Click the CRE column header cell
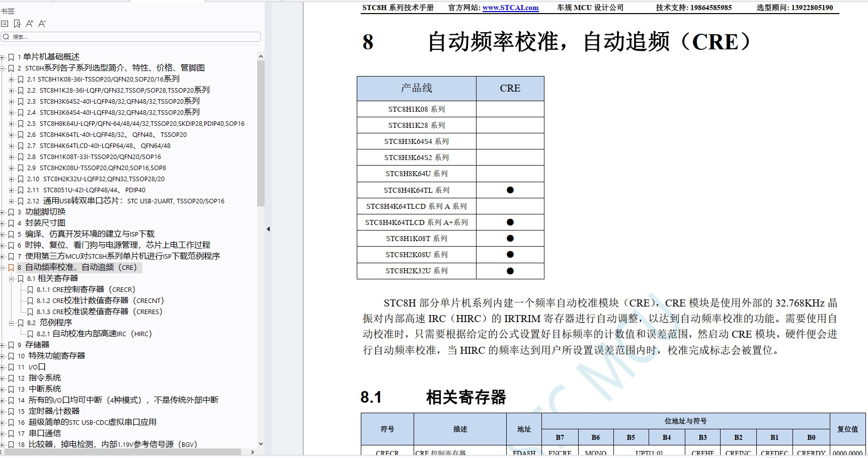 pyautogui.click(x=510, y=89)
